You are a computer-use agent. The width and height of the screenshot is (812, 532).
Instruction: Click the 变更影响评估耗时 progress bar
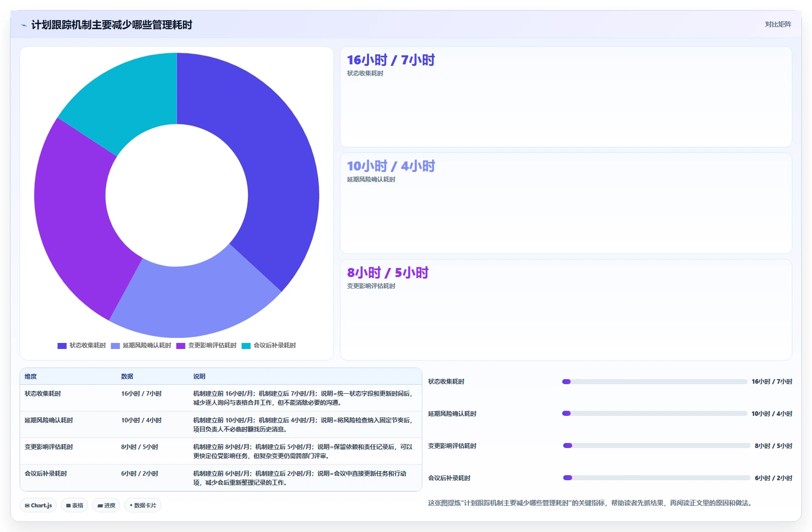click(x=657, y=446)
